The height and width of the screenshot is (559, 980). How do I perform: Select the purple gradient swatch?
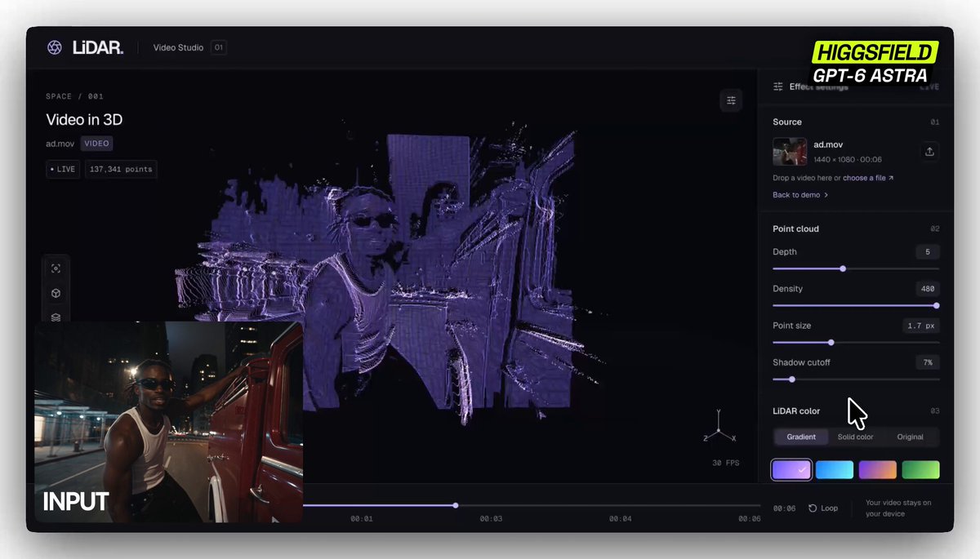click(791, 470)
